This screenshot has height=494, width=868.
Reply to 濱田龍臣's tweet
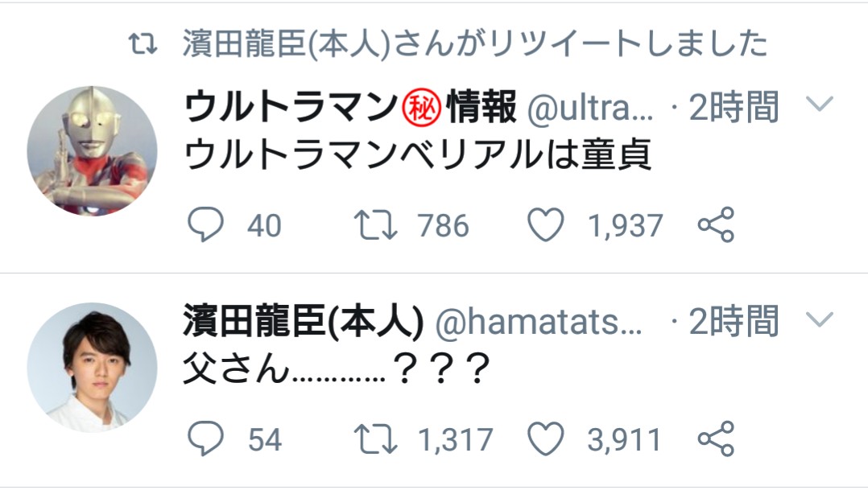(205, 438)
